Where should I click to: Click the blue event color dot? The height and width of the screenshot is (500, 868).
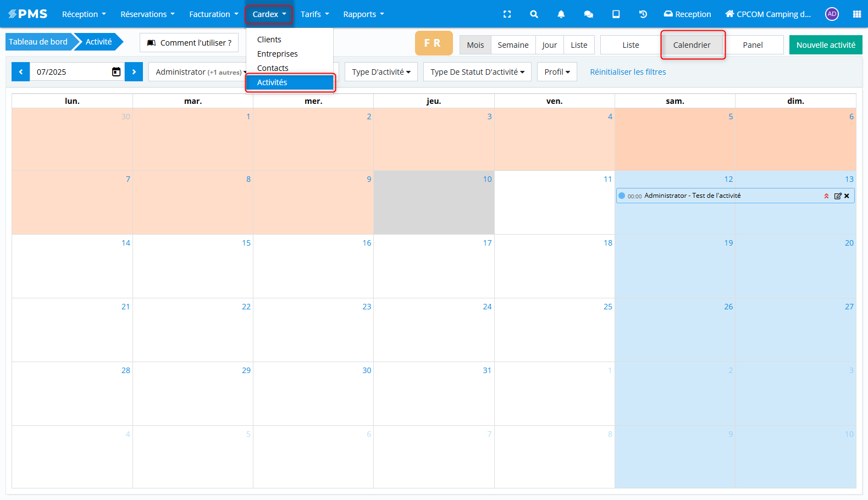pyautogui.click(x=622, y=196)
